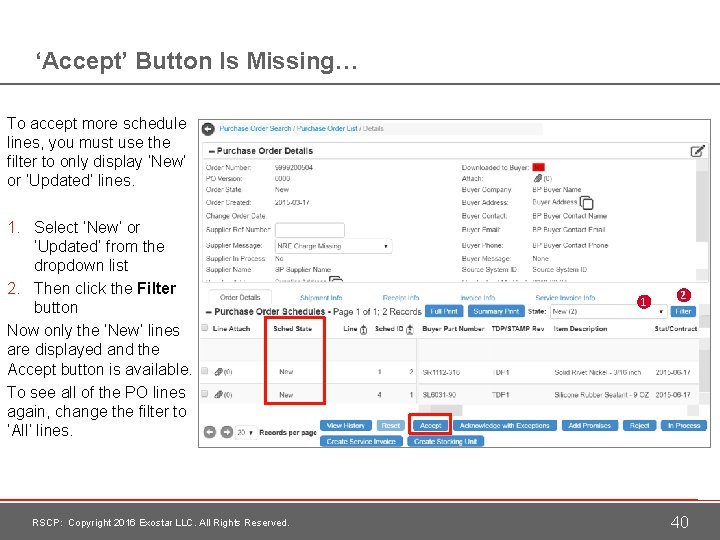This screenshot has height=540, width=720.
Task: Check the row checkbox for SR1112-316
Action: [x=205, y=371]
